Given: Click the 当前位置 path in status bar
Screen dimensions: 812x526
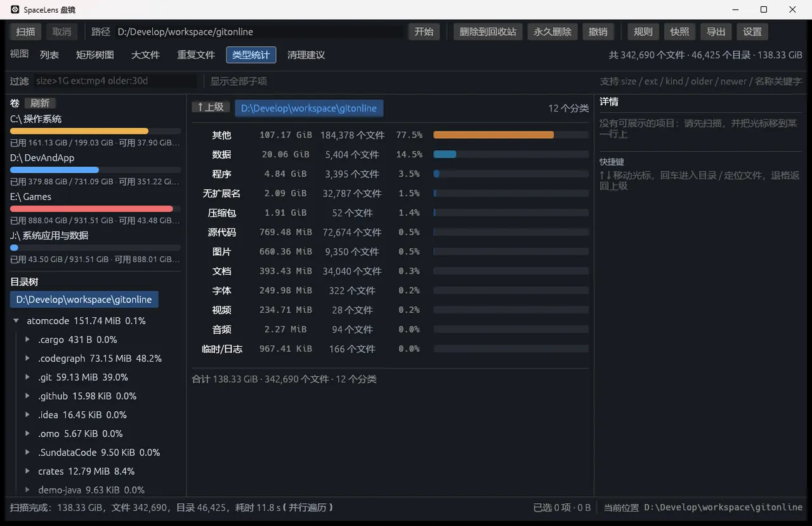Looking at the screenshot, I should (724, 508).
